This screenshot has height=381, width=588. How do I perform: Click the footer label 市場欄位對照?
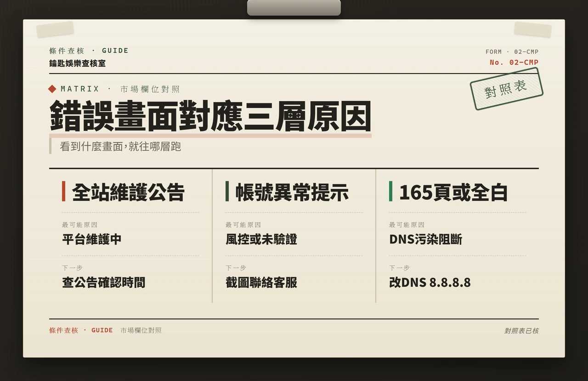pos(141,330)
